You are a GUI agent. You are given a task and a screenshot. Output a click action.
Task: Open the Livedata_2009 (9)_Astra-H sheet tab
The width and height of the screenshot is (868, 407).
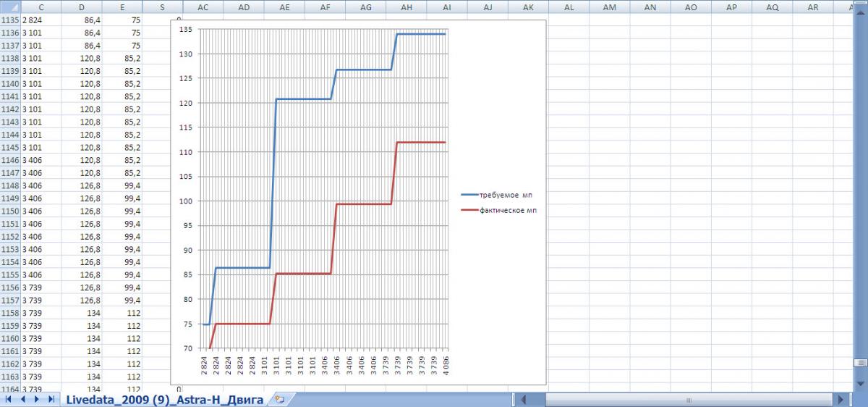[x=164, y=399]
